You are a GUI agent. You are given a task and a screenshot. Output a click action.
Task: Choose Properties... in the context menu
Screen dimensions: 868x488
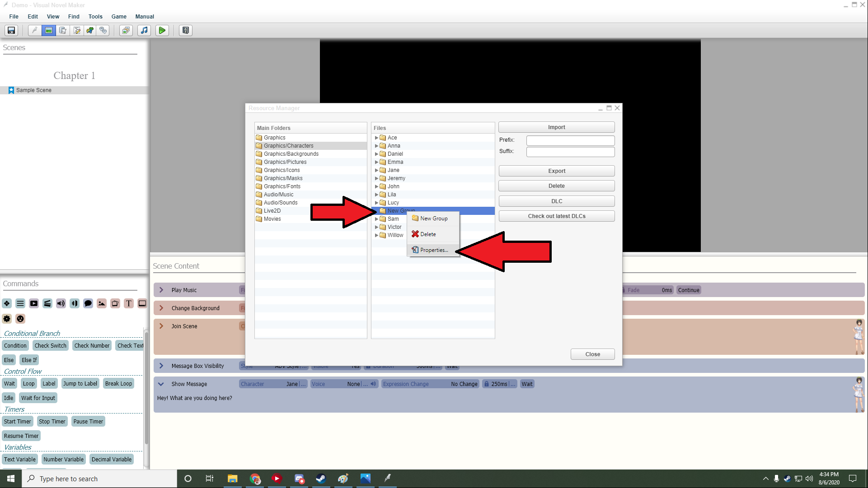click(x=434, y=250)
